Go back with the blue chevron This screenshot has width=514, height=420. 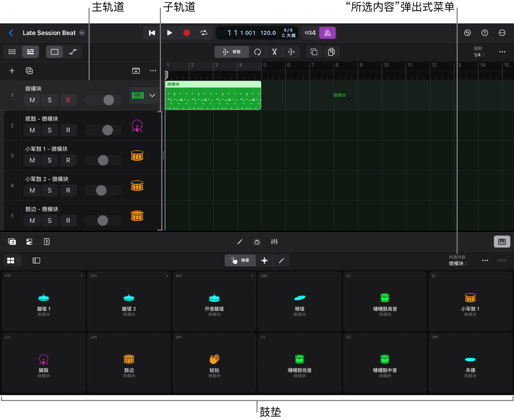click(x=11, y=33)
